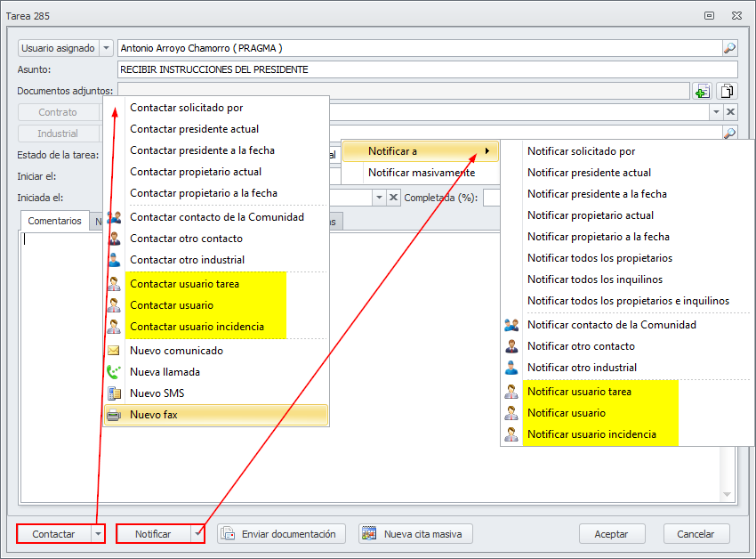Viewport: 756px width, 559px height.
Task: Click the copy documents icon
Action: (727, 91)
